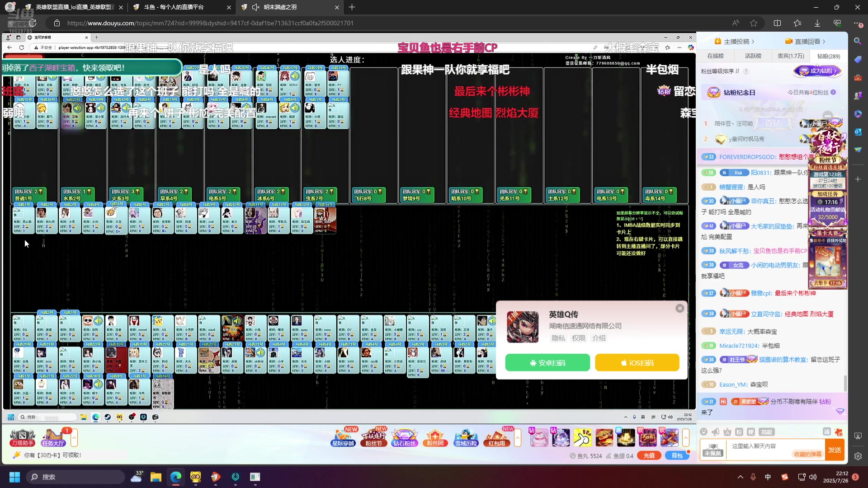
Task: Show hidden system tray icons
Action: pos(740,477)
